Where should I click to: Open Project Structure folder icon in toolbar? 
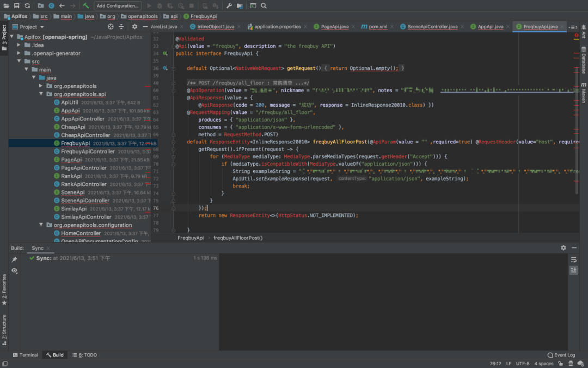click(240, 5)
